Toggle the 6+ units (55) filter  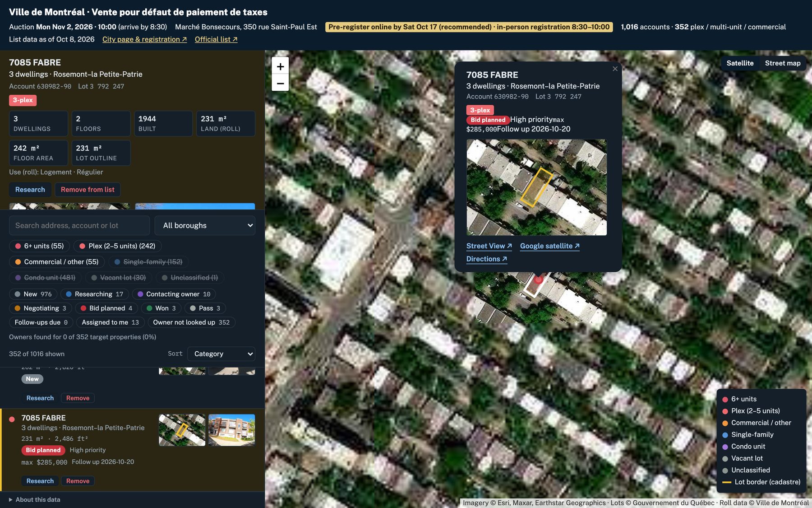click(39, 246)
